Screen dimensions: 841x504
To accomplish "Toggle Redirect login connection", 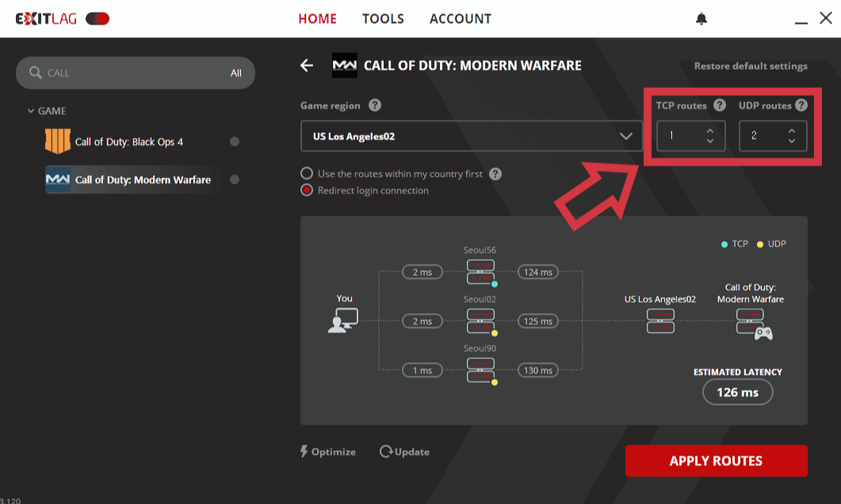I will click(x=307, y=190).
